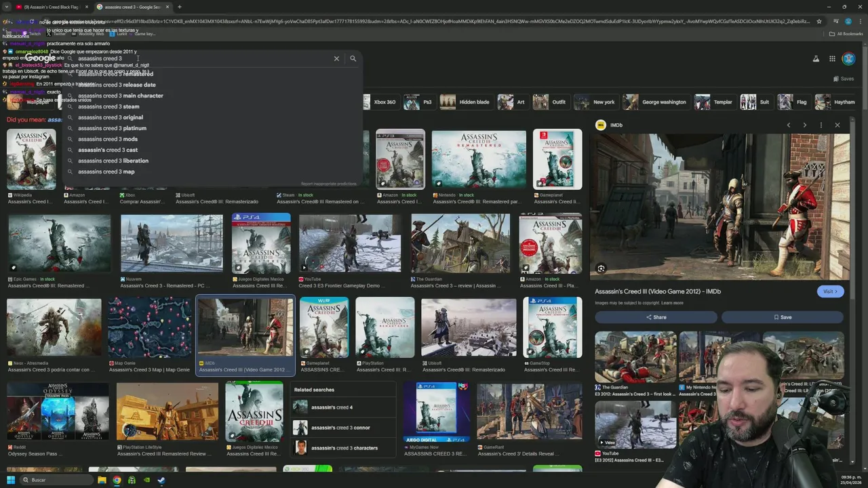Filter images by Ps3 chip
This screenshot has height=488, width=868.
pyautogui.click(x=419, y=102)
